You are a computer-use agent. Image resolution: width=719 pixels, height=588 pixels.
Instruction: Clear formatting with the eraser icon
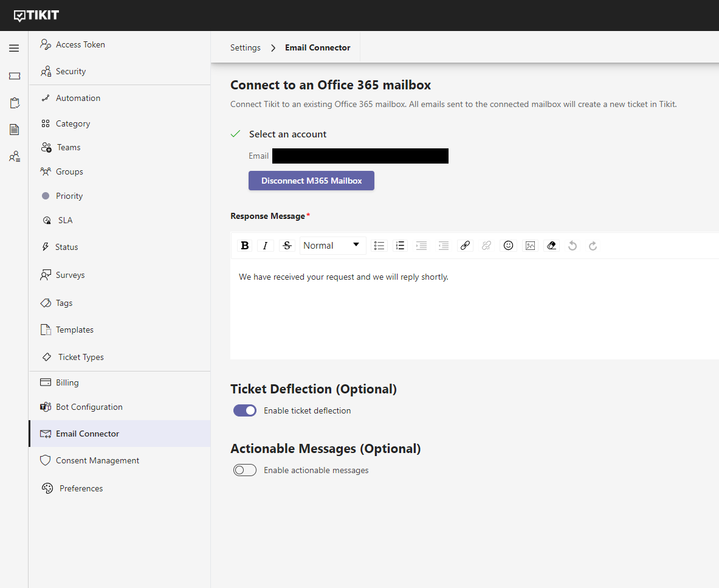click(552, 246)
